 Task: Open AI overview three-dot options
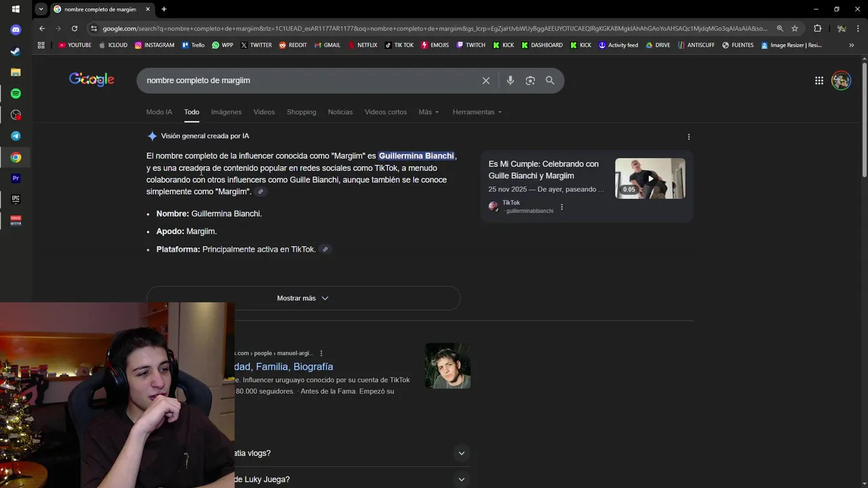click(x=688, y=136)
